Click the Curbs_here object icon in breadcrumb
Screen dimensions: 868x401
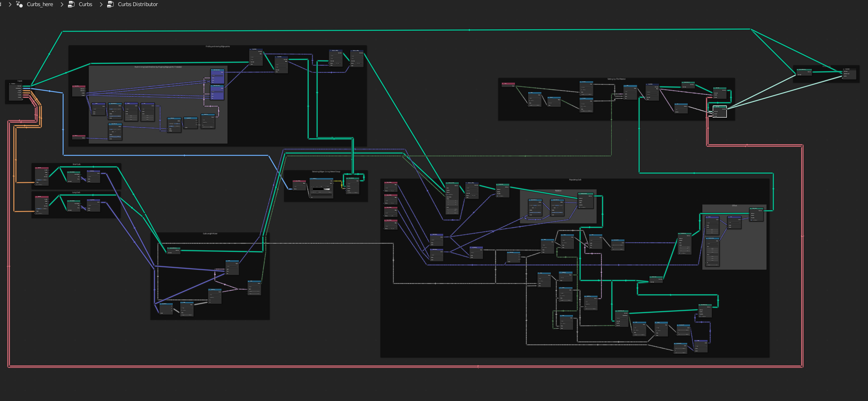point(19,4)
